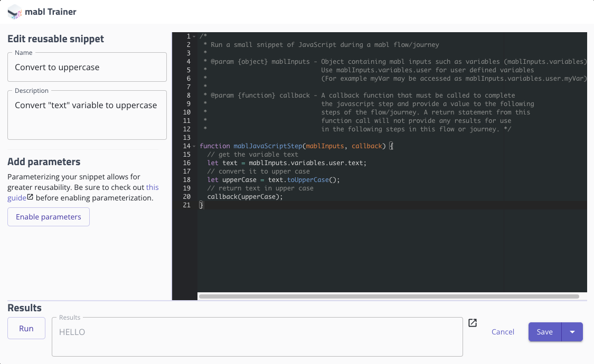Click the closing brace on line 21

click(x=201, y=205)
